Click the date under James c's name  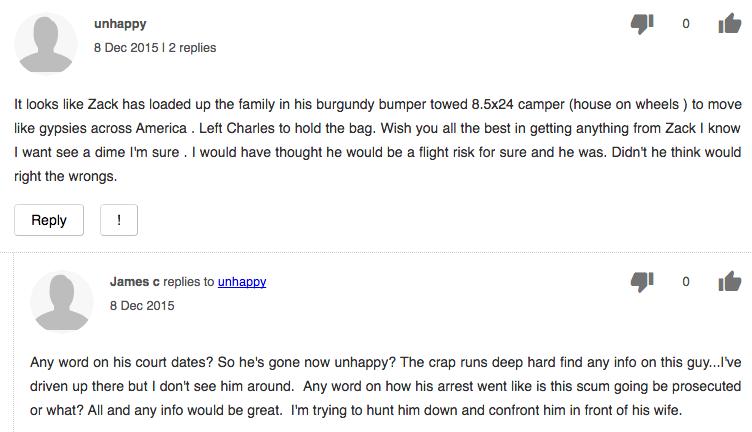[x=142, y=305]
